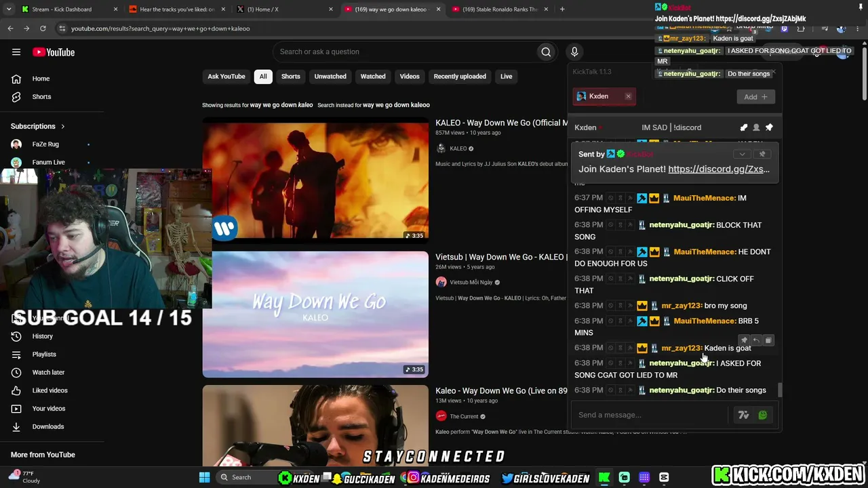
Task: Reload the YouTube results page
Action: pyautogui.click(x=43, y=28)
